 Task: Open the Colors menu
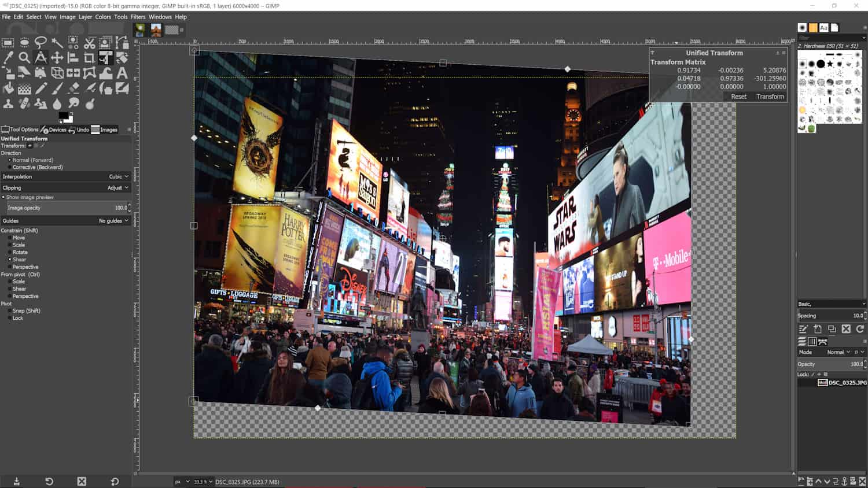pos(103,17)
